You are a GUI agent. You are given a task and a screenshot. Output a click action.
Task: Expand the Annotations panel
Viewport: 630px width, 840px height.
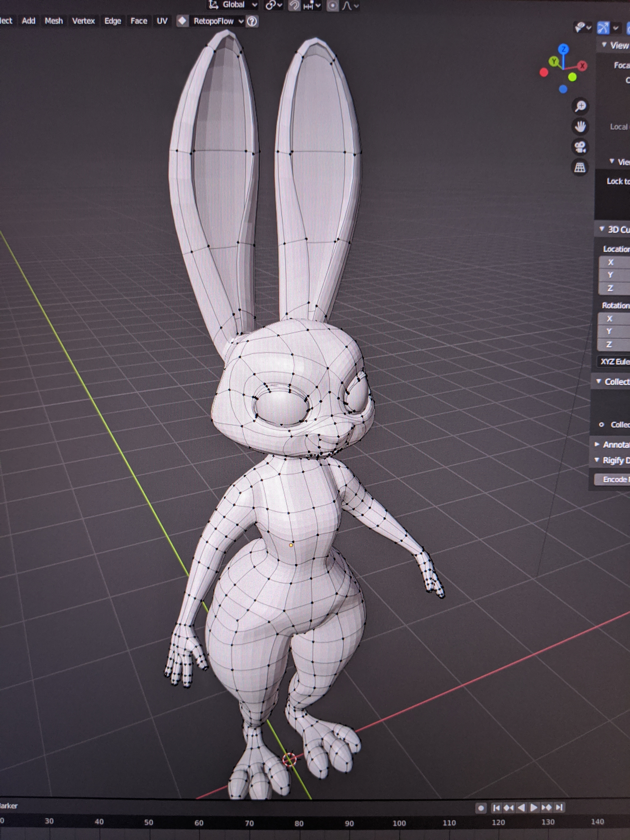pyautogui.click(x=597, y=444)
